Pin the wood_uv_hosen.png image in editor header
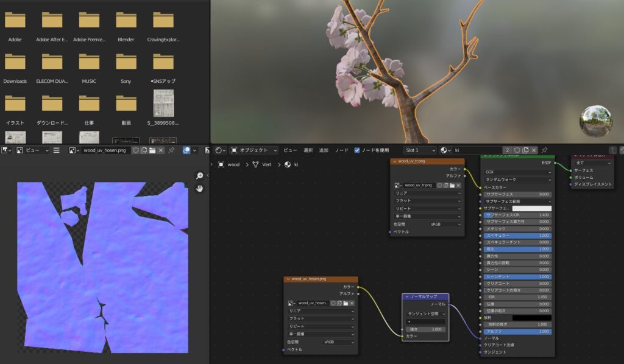This screenshot has width=624, height=364. coord(171,150)
